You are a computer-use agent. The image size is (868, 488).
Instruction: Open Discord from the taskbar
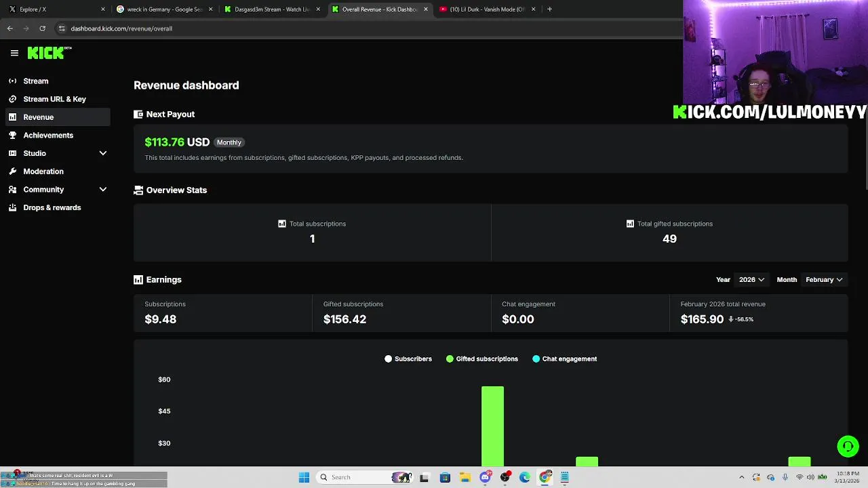485,477
